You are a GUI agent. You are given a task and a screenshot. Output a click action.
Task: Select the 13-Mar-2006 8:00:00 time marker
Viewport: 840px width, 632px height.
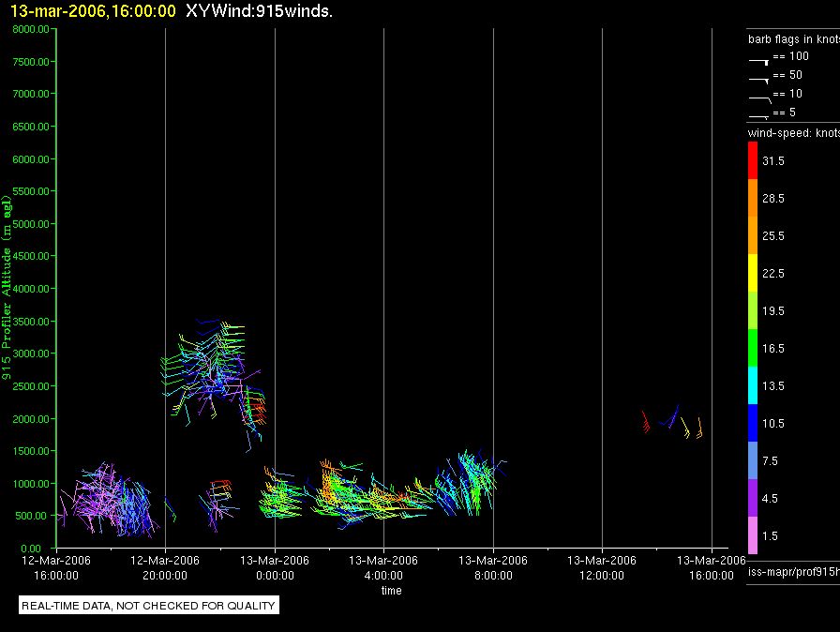(493, 567)
